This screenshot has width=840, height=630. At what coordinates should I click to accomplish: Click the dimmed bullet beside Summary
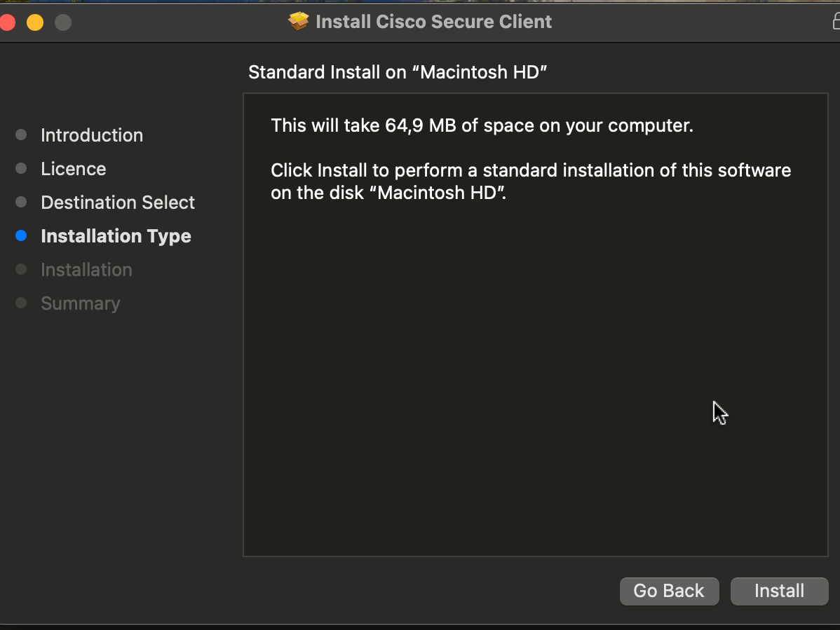[21, 303]
